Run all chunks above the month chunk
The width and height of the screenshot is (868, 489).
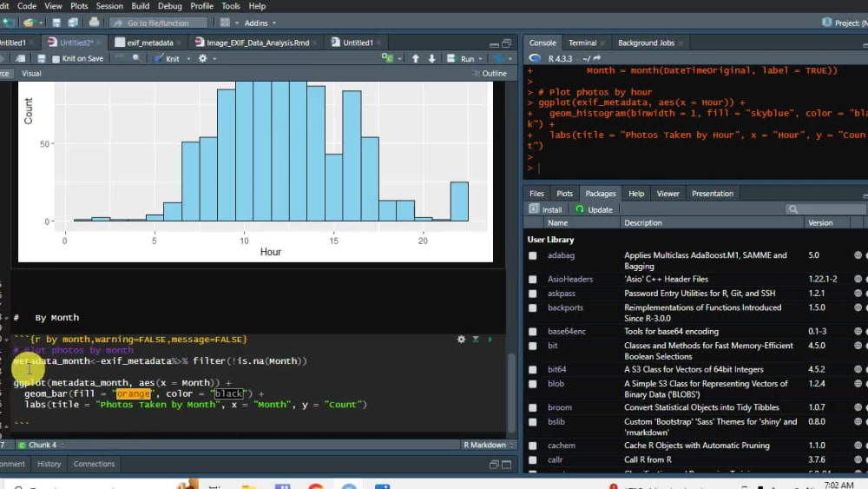[476, 339]
